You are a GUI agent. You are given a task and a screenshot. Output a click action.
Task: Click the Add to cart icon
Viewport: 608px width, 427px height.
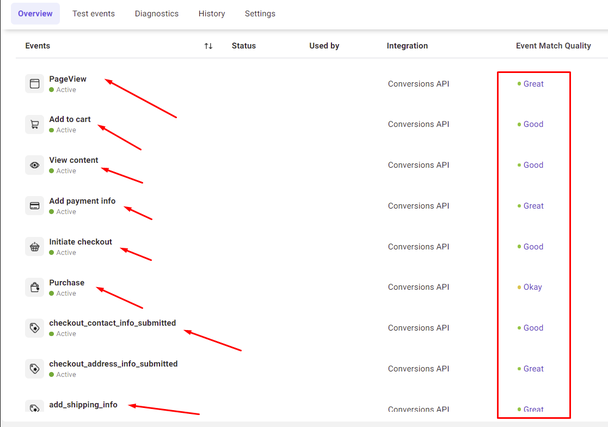[35, 124]
